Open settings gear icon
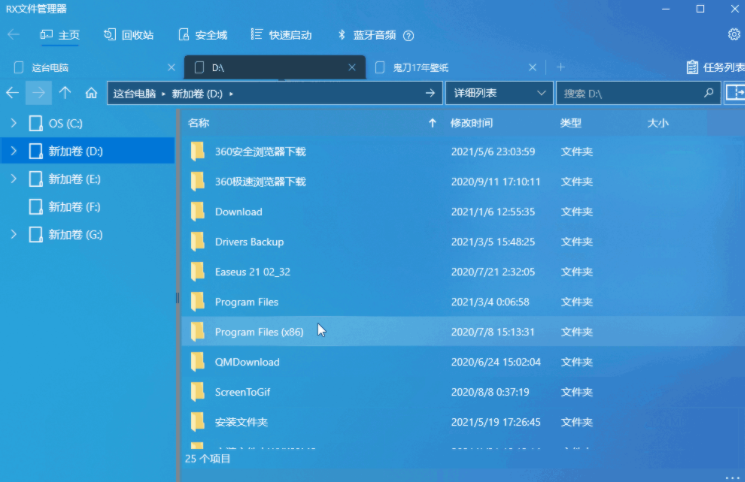Image resolution: width=745 pixels, height=482 pixels. [734, 35]
